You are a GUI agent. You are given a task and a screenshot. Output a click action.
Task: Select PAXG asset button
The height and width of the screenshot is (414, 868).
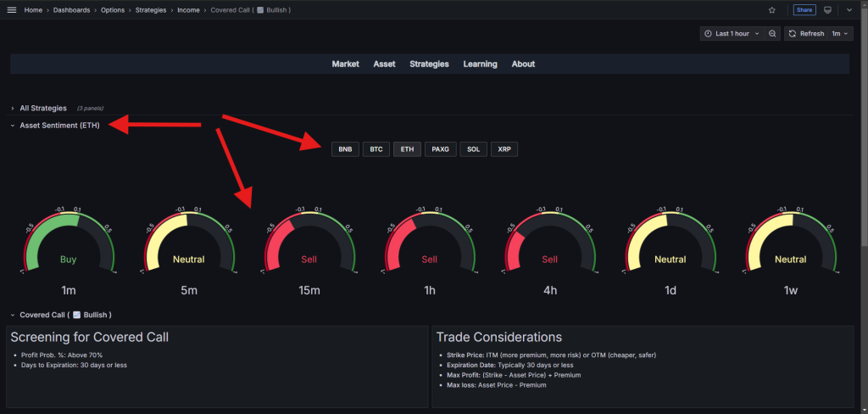(441, 149)
